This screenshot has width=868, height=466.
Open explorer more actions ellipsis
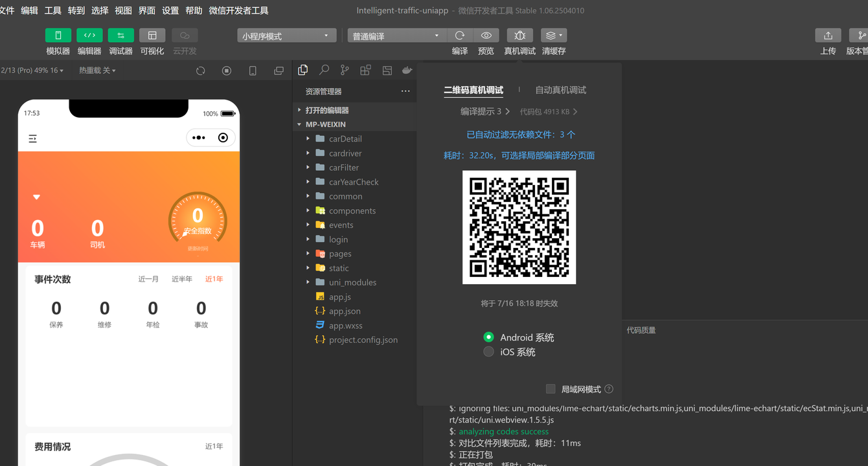click(405, 91)
